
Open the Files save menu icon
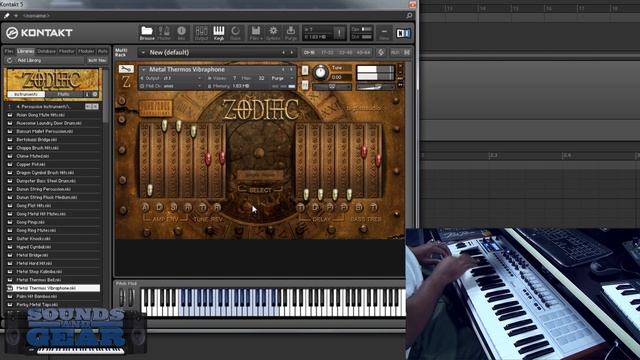256,33
